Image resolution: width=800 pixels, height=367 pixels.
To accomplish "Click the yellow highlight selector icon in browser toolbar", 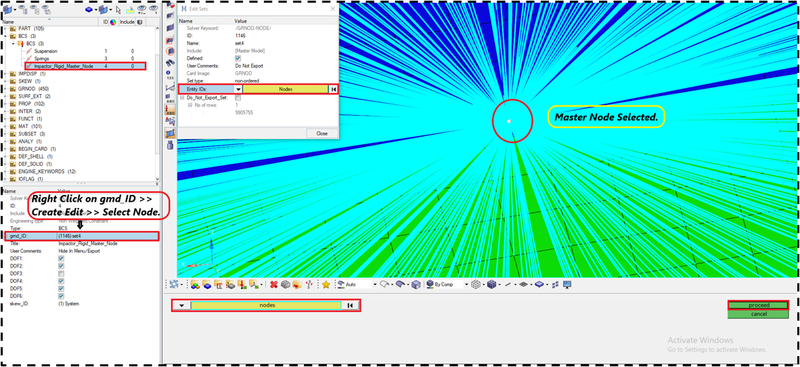I will coord(129,10).
